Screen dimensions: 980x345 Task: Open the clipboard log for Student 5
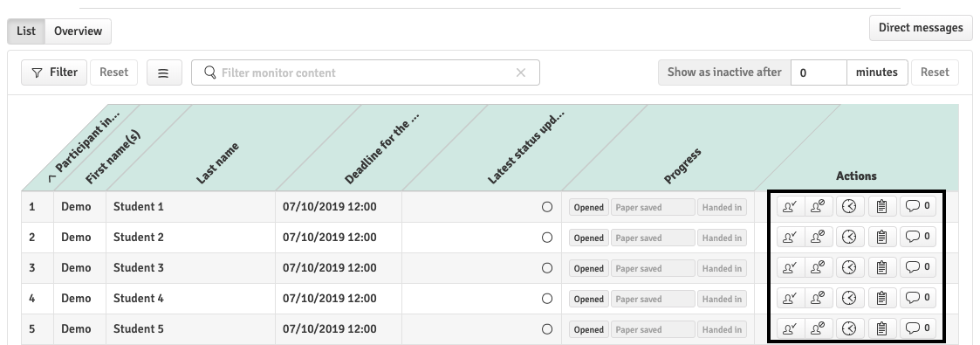tap(882, 328)
